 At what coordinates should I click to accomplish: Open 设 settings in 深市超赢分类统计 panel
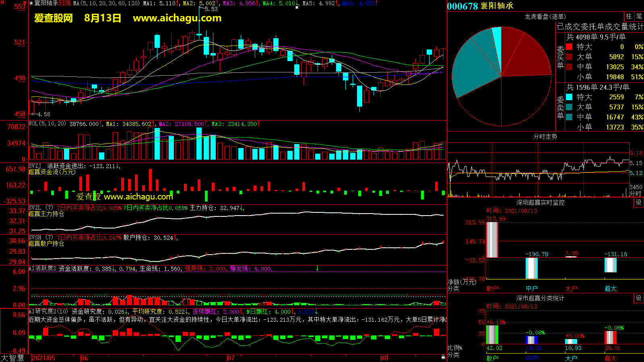click(639, 298)
